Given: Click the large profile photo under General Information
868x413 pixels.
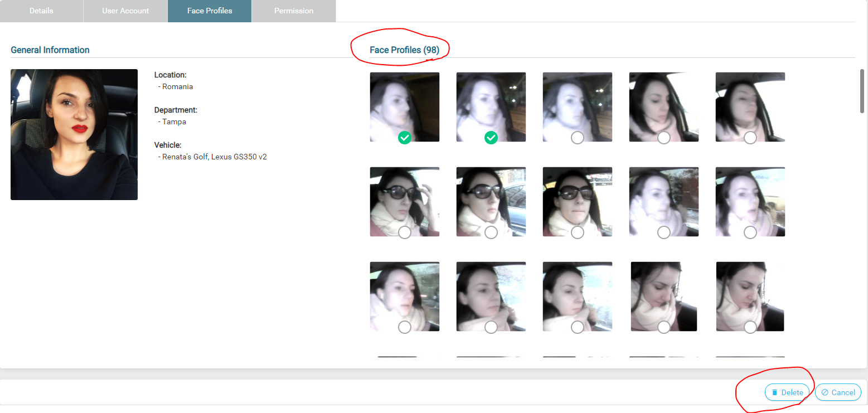Looking at the screenshot, I should coord(74,134).
